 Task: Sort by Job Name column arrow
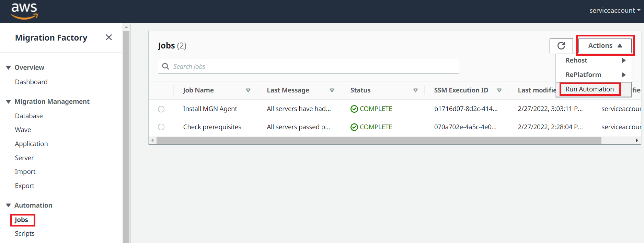(248, 90)
